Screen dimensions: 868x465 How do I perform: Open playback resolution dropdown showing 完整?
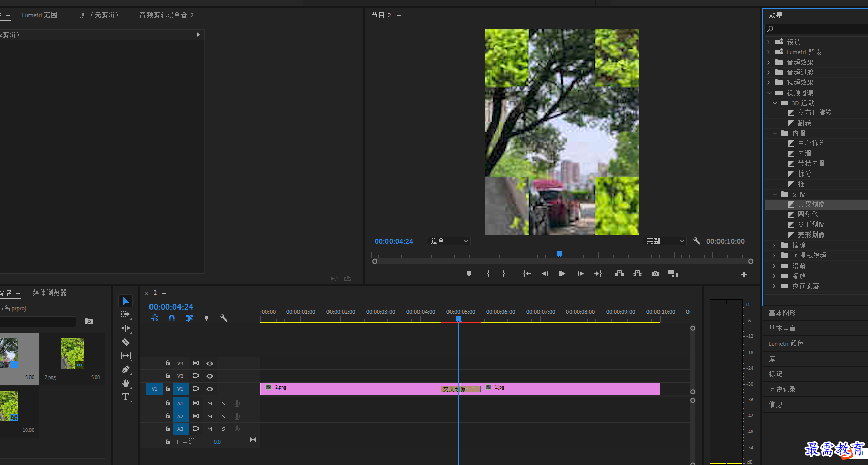coord(665,241)
